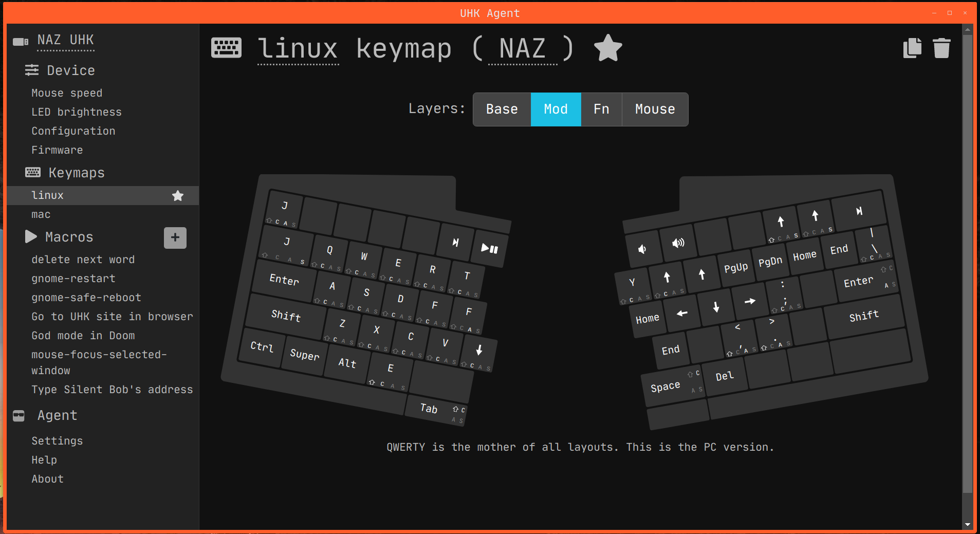Open the Firmware page
The height and width of the screenshot is (534, 980).
click(57, 150)
